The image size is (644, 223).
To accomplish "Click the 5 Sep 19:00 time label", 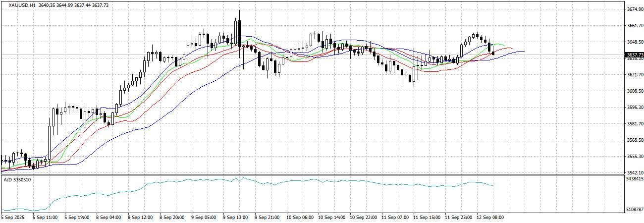I will [77, 218].
